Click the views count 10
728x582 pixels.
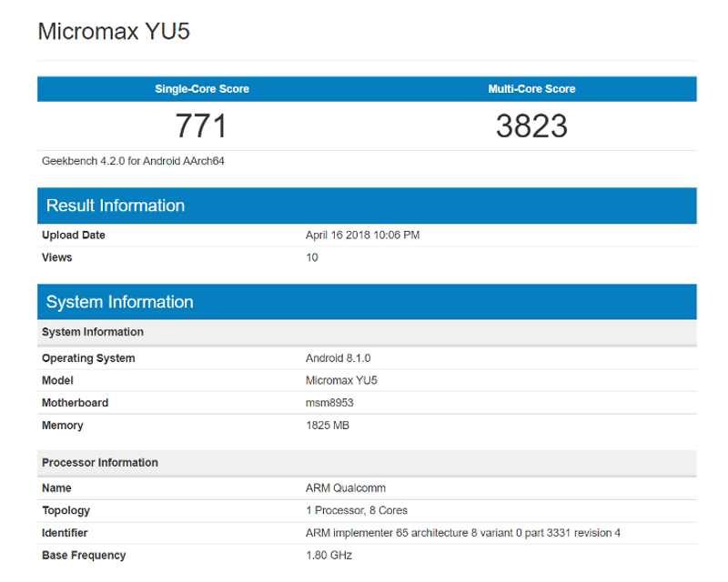tap(312, 257)
